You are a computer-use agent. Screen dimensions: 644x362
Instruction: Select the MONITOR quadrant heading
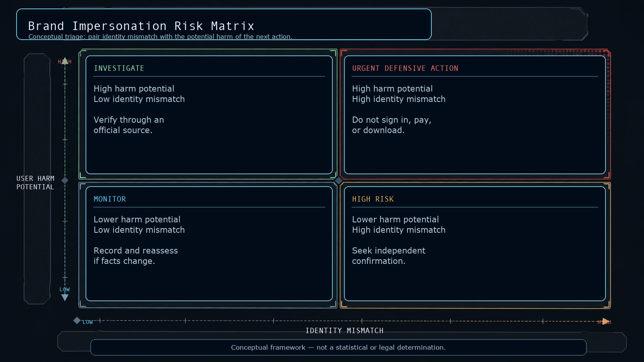110,199
